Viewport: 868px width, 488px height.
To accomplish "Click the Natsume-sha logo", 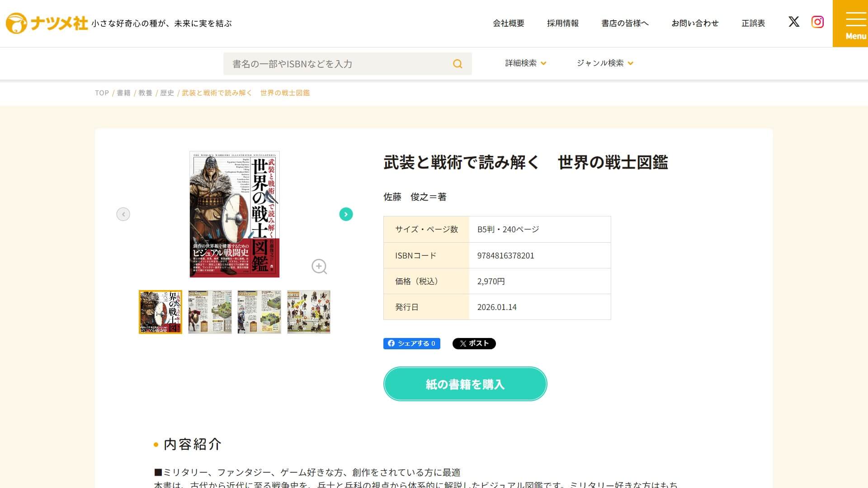I will click(47, 23).
